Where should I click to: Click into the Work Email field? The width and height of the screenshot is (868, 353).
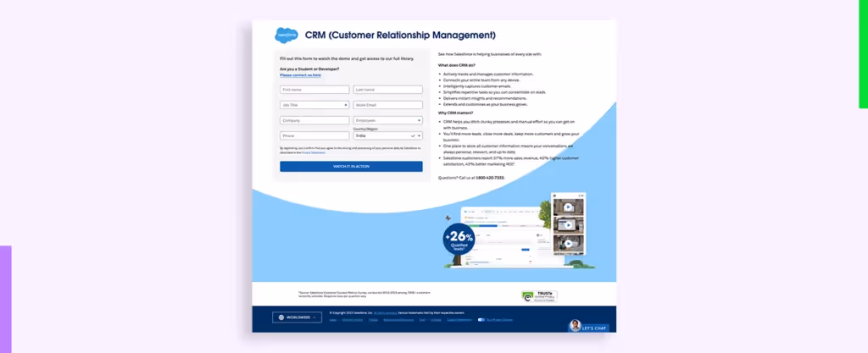pyautogui.click(x=388, y=104)
